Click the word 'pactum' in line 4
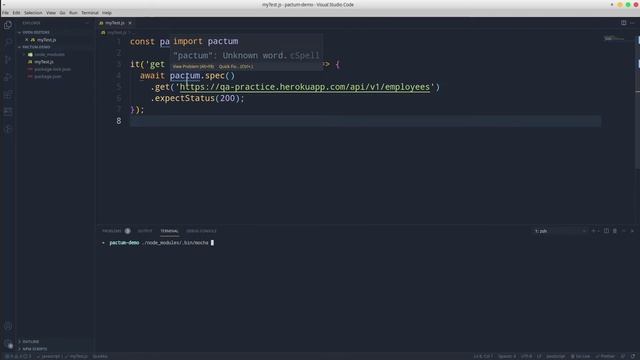The image size is (640, 360). tap(185, 76)
